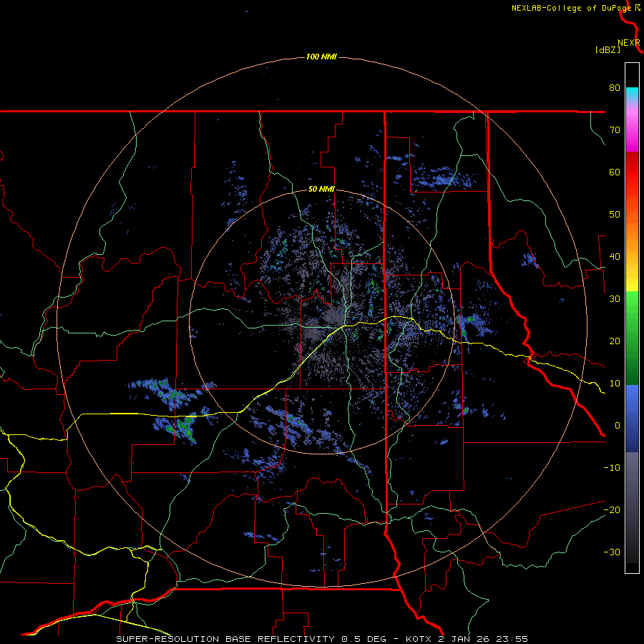Select the "NEXLAB-College of DuPage" credit text

point(571,8)
